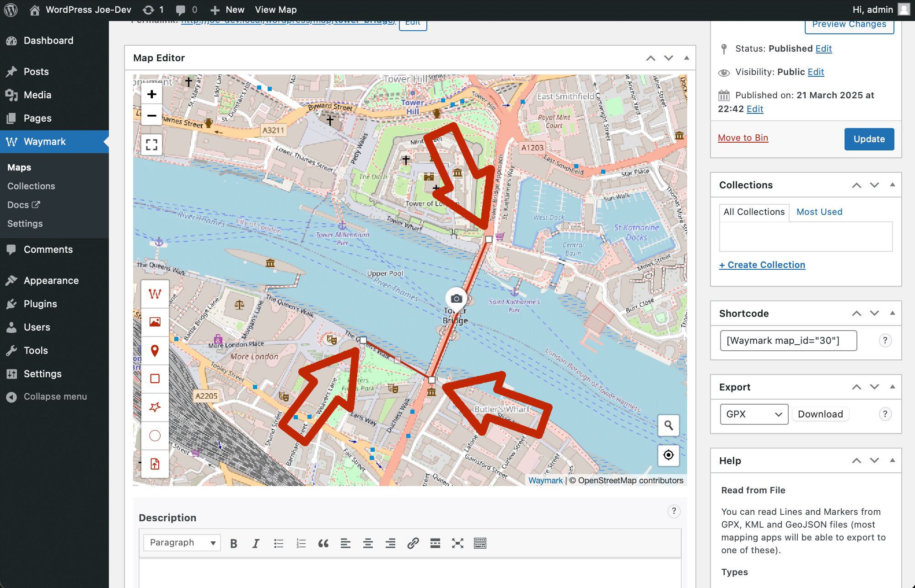915x588 pixels.
Task: Toggle fullscreen map view
Action: click(x=151, y=144)
